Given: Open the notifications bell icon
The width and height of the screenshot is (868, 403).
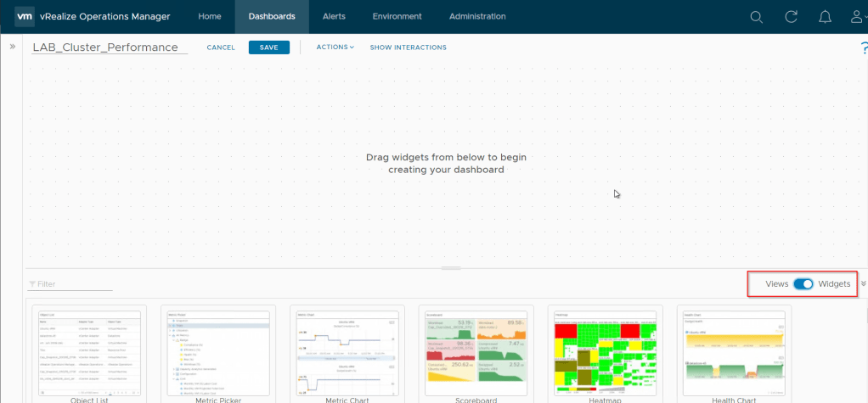Looking at the screenshot, I should pos(825,17).
